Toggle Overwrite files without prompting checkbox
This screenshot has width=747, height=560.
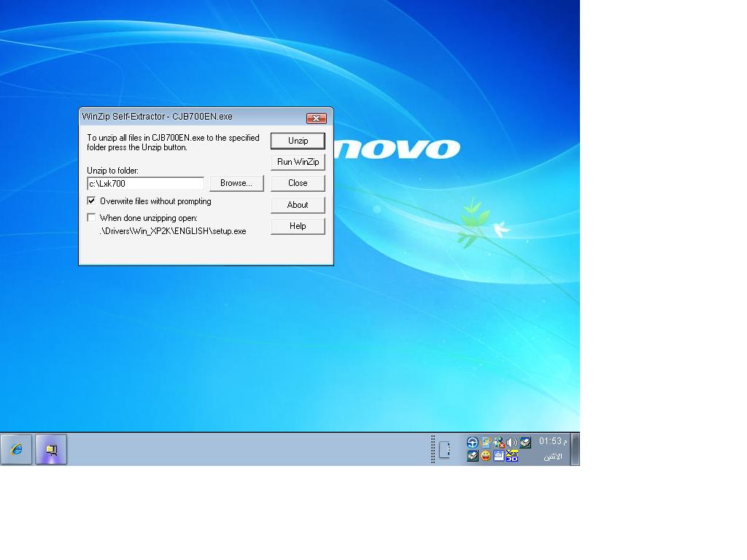(x=91, y=201)
